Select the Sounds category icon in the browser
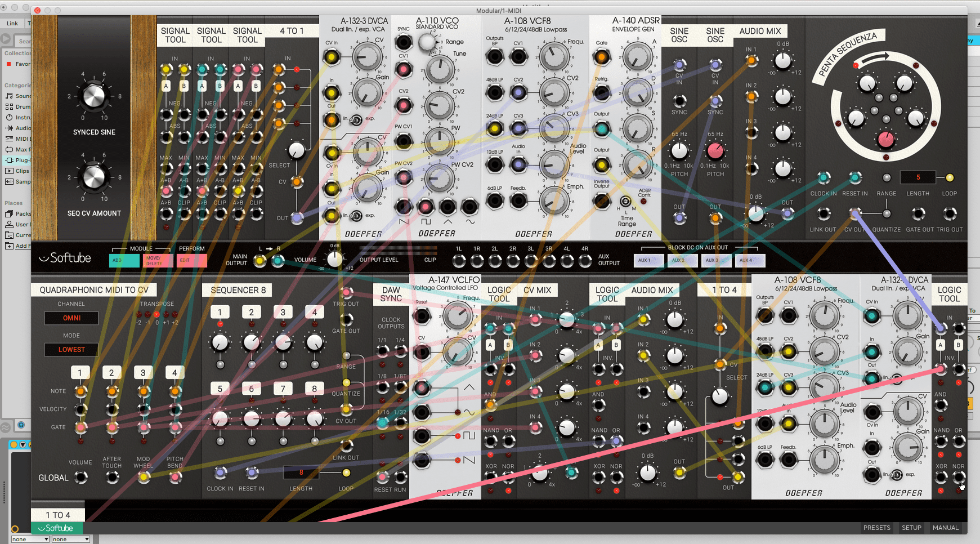This screenshot has width=980, height=544. coord(9,96)
